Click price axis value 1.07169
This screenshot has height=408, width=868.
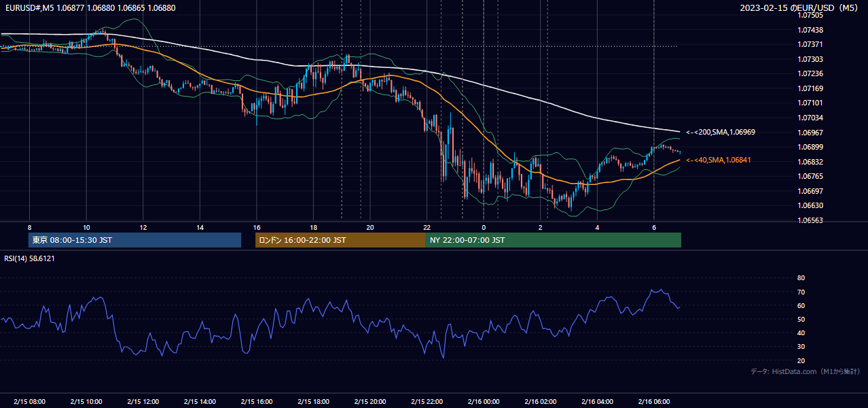[x=810, y=88]
